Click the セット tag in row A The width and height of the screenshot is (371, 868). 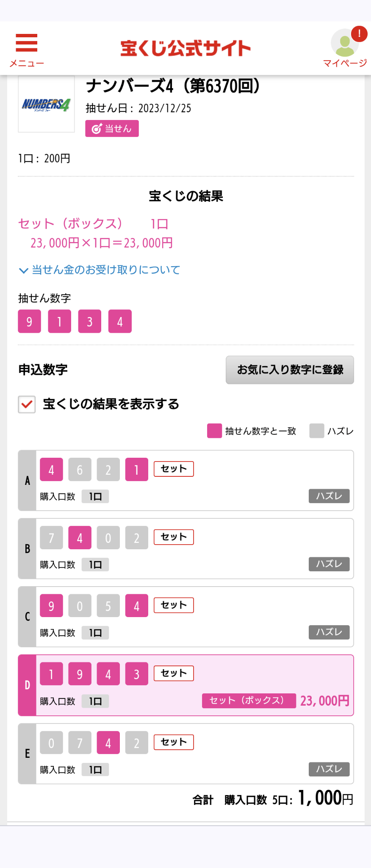174,469
